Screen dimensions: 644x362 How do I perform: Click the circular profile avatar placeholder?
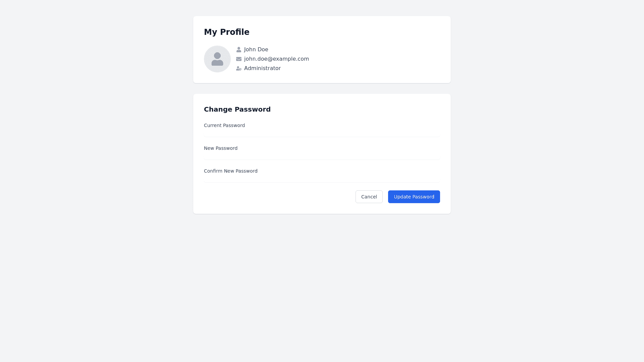[x=217, y=59]
